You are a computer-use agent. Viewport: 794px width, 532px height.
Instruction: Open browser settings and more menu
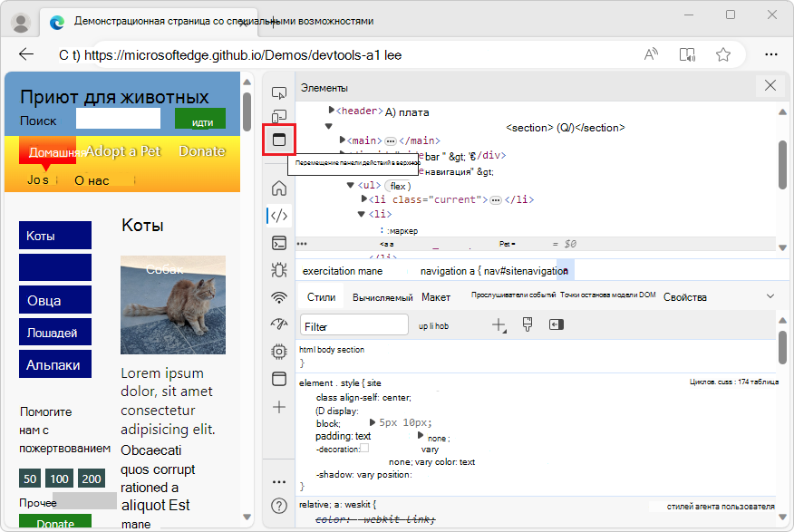pos(771,54)
